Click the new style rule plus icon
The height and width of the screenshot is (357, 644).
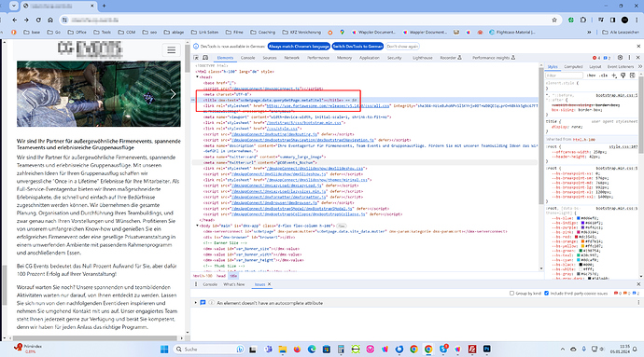(x=614, y=76)
